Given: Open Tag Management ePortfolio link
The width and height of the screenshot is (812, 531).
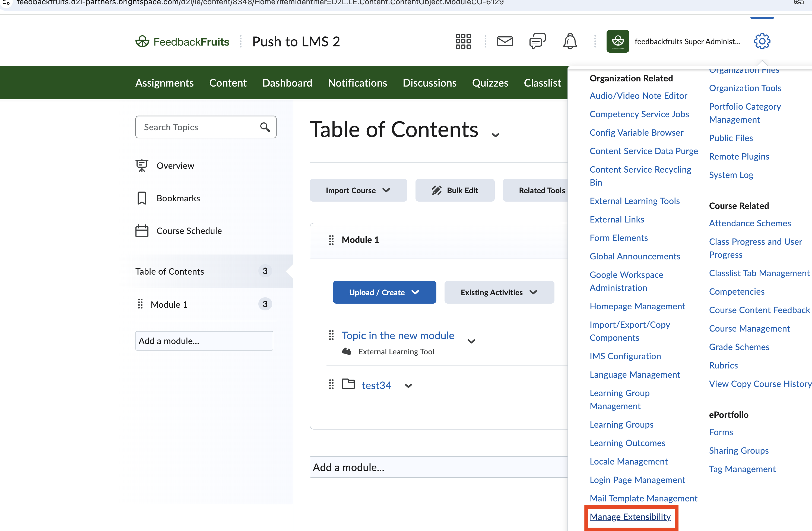Looking at the screenshot, I should click(742, 469).
